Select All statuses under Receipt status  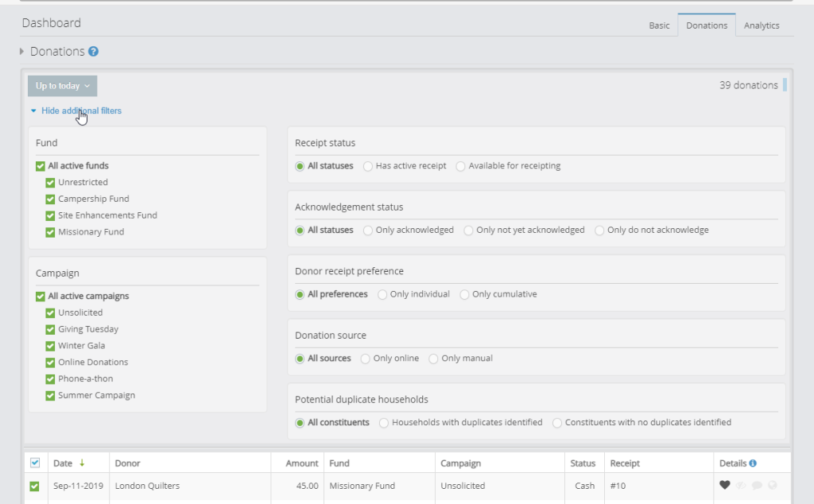tap(300, 166)
